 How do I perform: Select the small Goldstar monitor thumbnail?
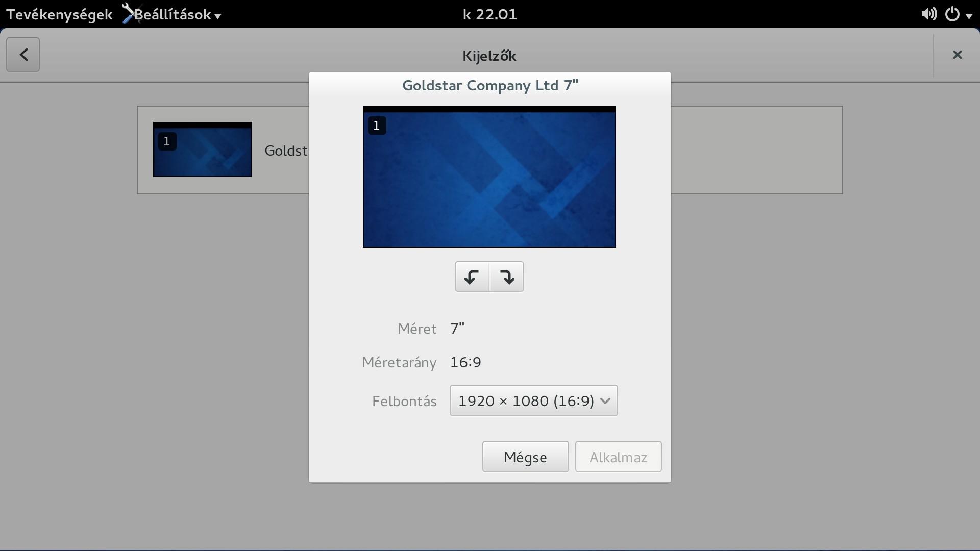click(x=203, y=149)
